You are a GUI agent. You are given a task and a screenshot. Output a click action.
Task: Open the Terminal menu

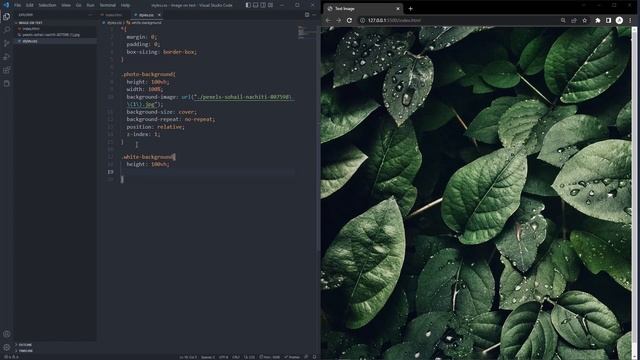pos(107,5)
